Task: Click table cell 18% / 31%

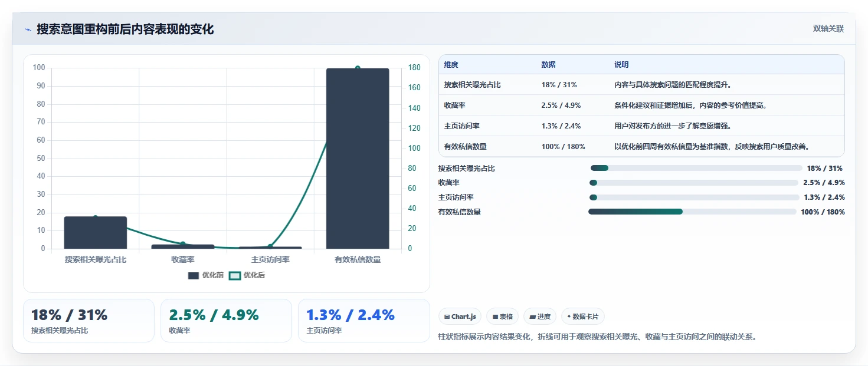Action: tap(559, 85)
